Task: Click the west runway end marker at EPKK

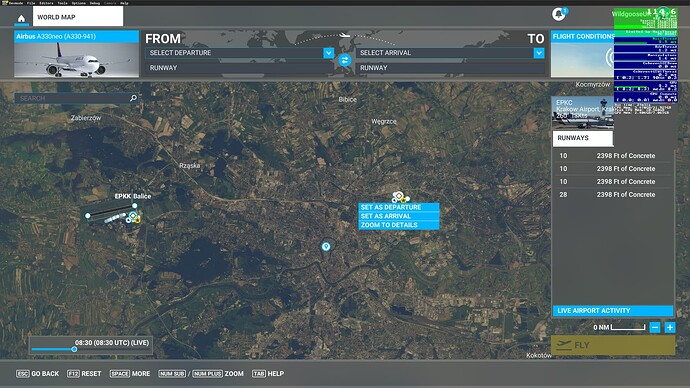Action: click(88, 216)
